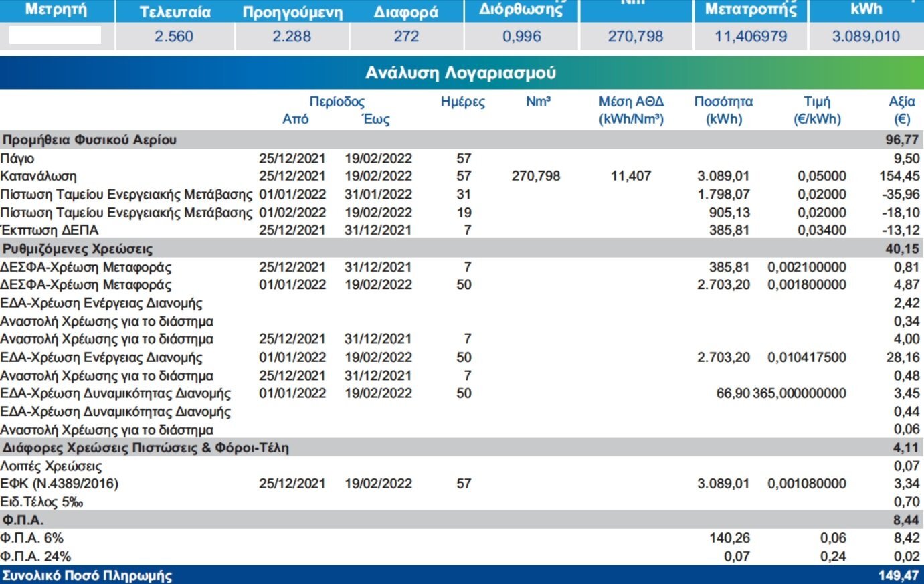Click the 'Φ.Π.Α. 6%' row label
This screenshot has width=924, height=584.
point(31,538)
